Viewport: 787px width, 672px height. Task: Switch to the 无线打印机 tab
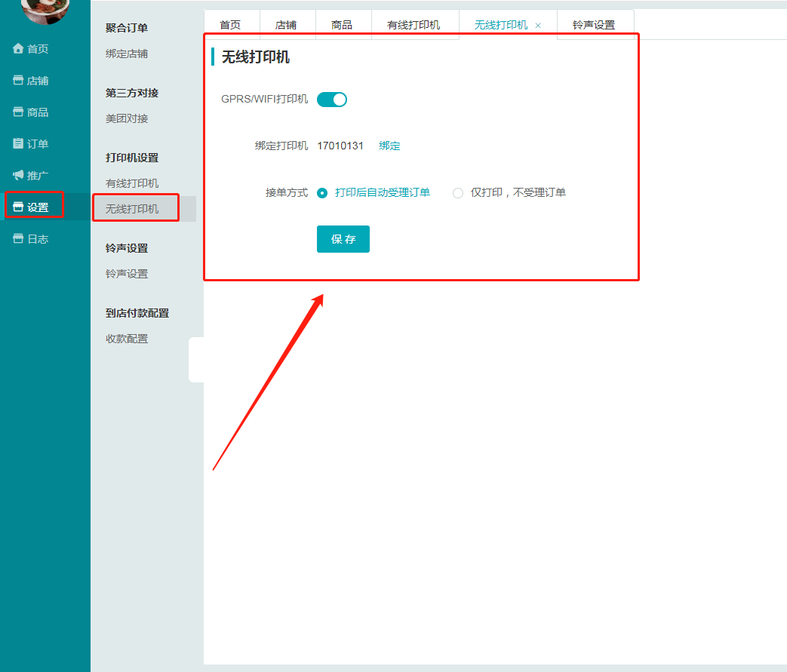(x=501, y=25)
